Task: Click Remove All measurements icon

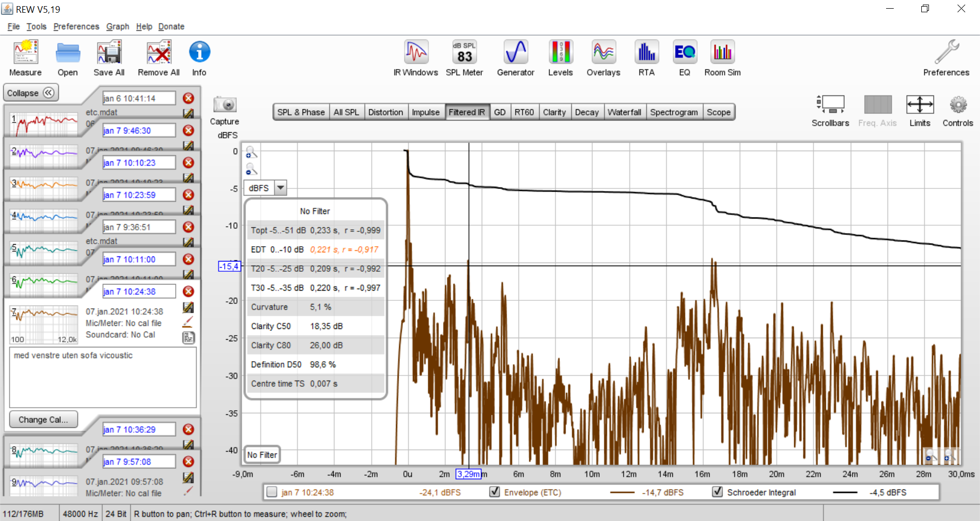Action: (x=159, y=53)
